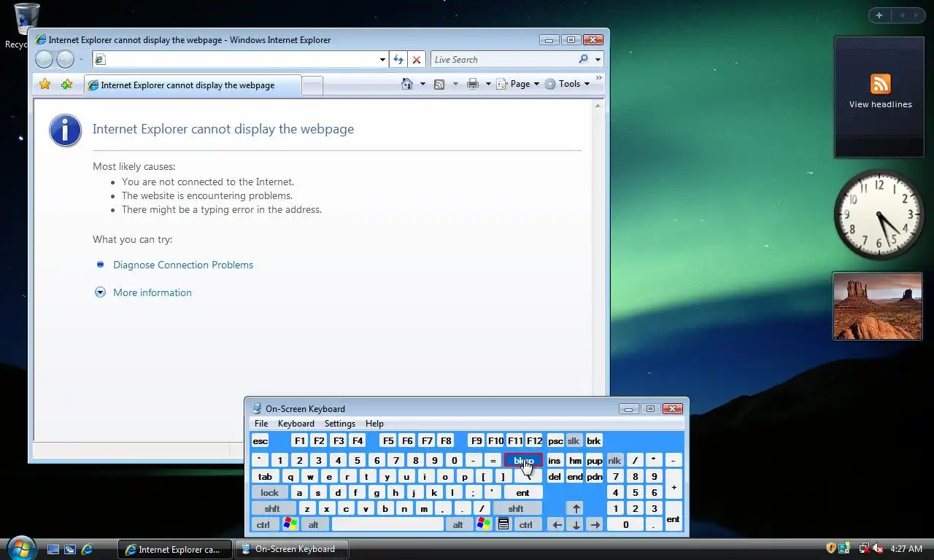Open the Tools dropdown menu
This screenshot has width=934, height=560.
coord(567,84)
